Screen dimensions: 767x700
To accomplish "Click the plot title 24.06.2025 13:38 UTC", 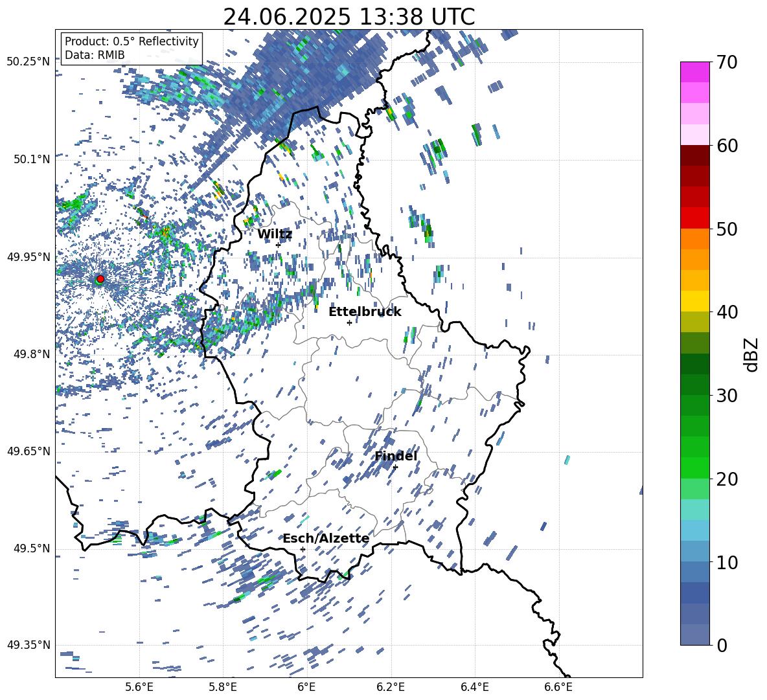I will pos(349,17).
